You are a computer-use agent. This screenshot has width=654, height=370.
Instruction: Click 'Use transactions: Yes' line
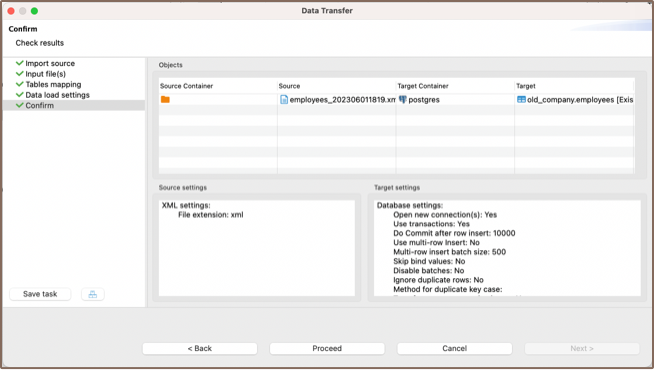tap(431, 224)
